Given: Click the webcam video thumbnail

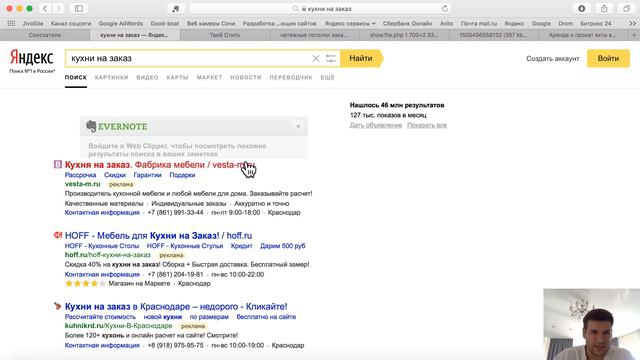Looking at the screenshot, I should [591, 324].
